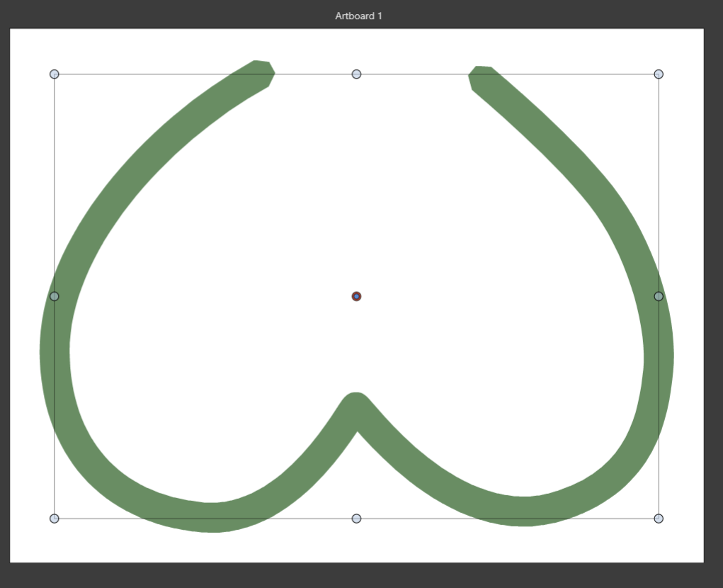Click the dark canvas left of Artboard 1 title
The image size is (723, 588).
tap(142, 16)
